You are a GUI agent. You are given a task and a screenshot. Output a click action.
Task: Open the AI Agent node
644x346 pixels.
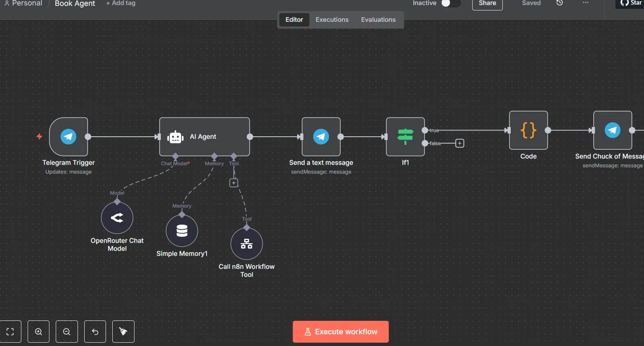pos(204,137)
